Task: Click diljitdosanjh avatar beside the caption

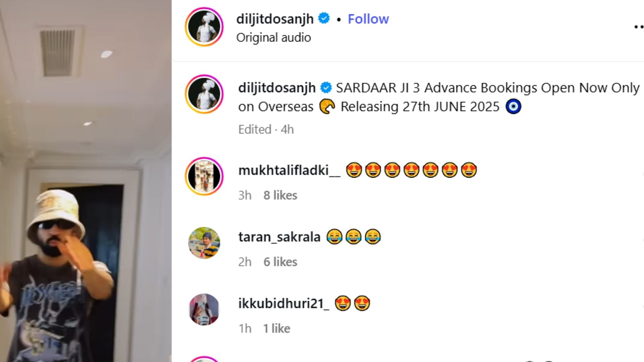Action: pos(204,94)
